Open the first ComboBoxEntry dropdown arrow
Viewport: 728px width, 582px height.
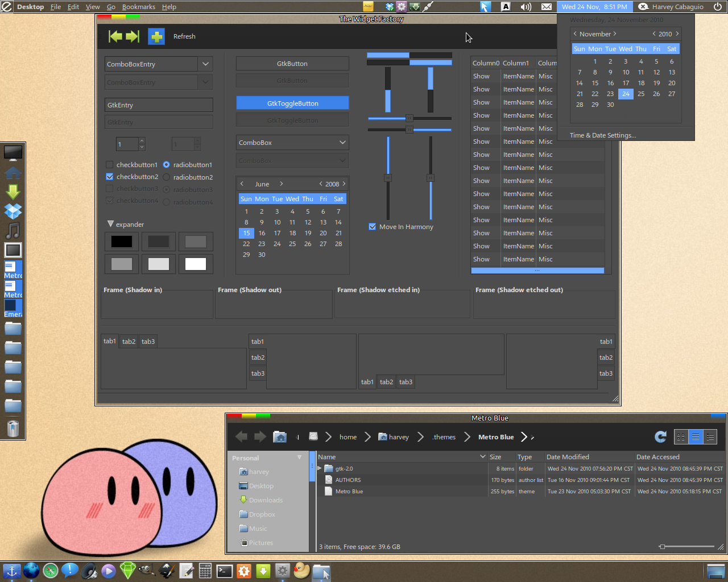click(x=205, y=64)
